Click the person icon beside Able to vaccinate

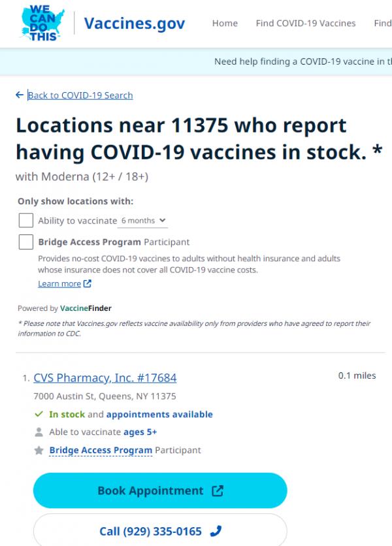pos(39,432)
